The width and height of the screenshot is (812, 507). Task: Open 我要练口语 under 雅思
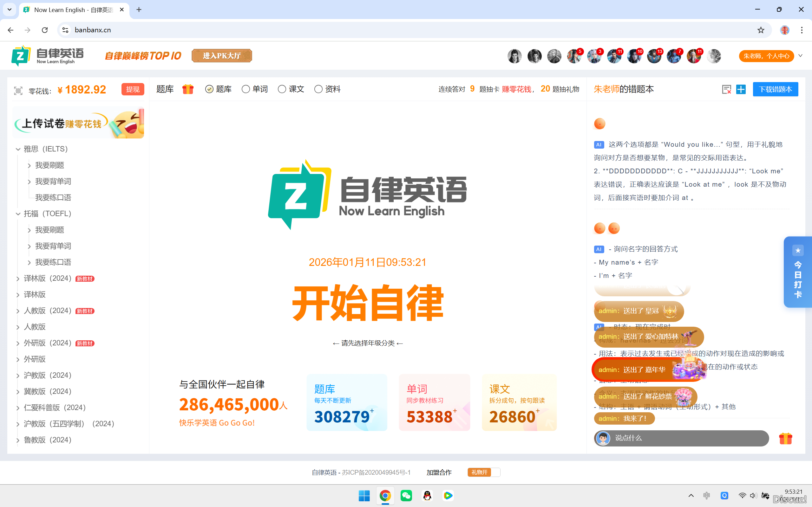click(53, 197)
